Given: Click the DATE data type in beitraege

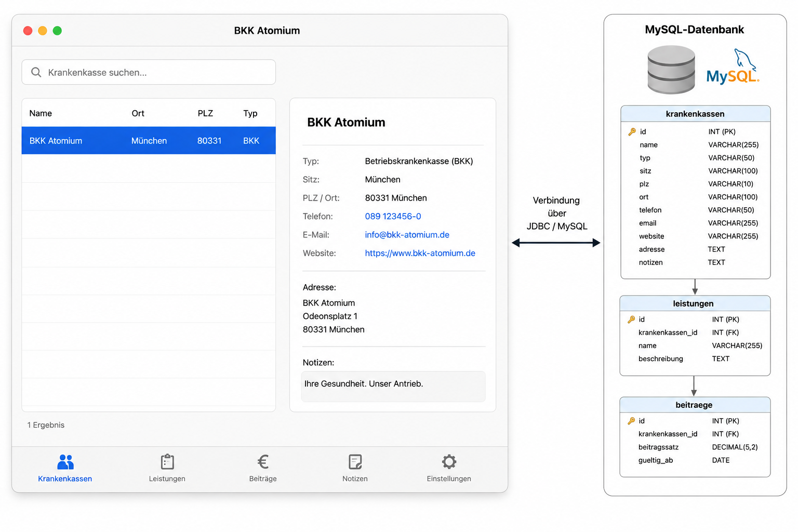Looking at the screenshot, I should [x=721, y=460].
